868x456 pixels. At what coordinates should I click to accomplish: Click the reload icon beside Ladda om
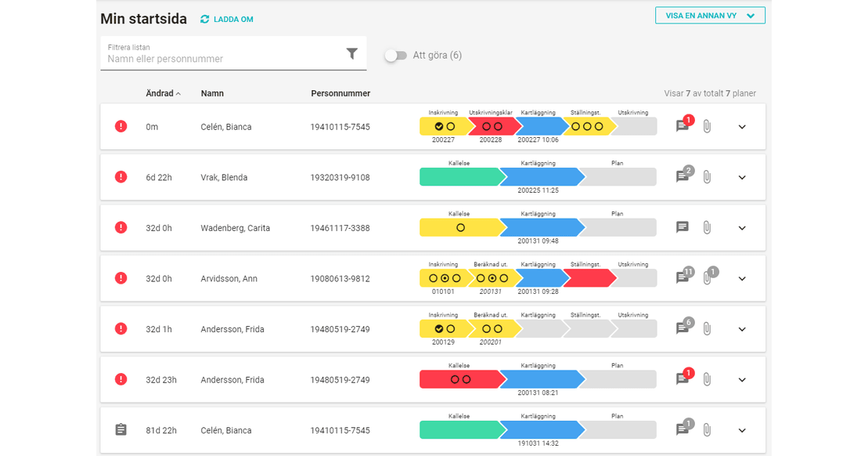coord(205,20)
